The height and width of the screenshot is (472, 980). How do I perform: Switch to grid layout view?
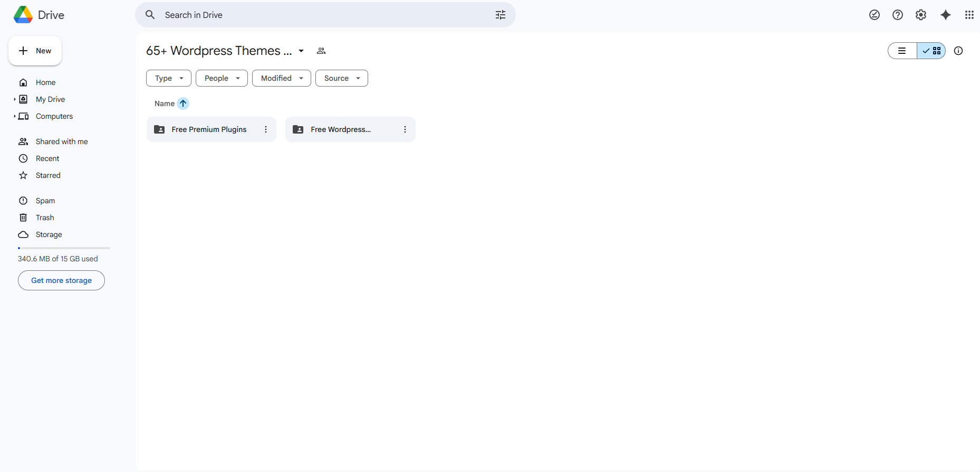(x=931, y=51)
